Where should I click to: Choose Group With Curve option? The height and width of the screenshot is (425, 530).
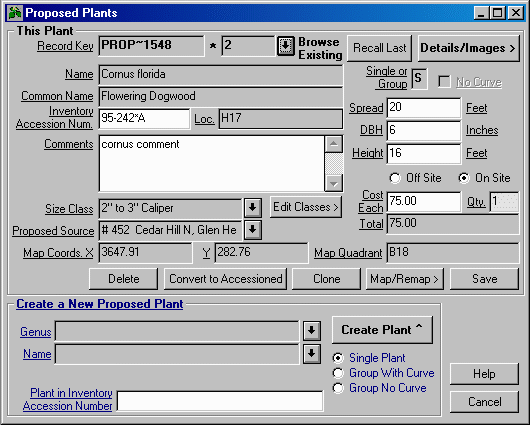coord(338,373)
